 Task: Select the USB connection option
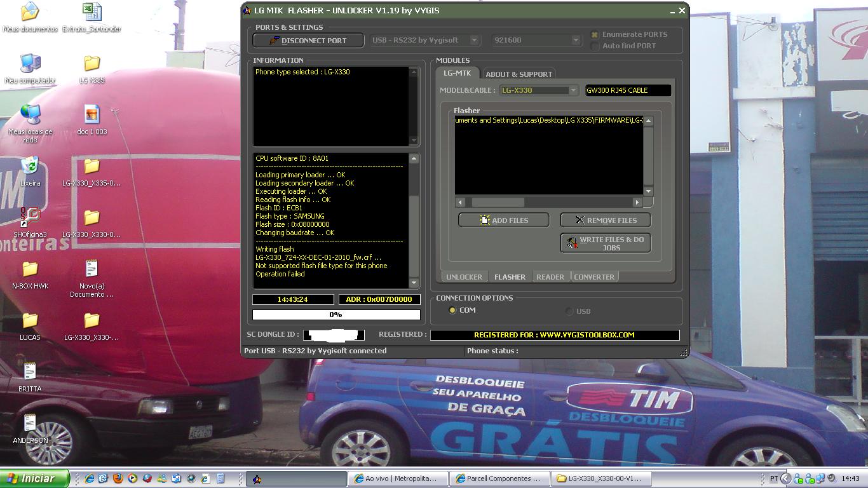click(x=569, y=311)
